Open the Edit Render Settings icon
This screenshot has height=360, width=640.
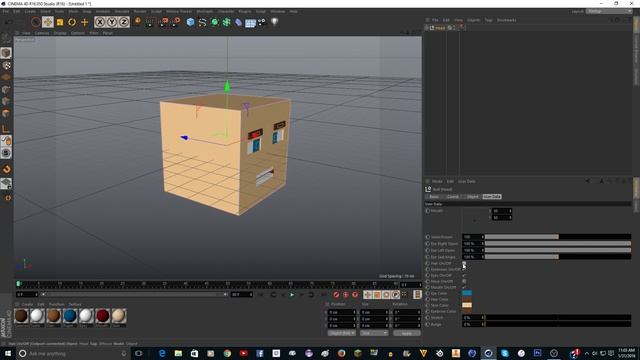click(176, 22)
